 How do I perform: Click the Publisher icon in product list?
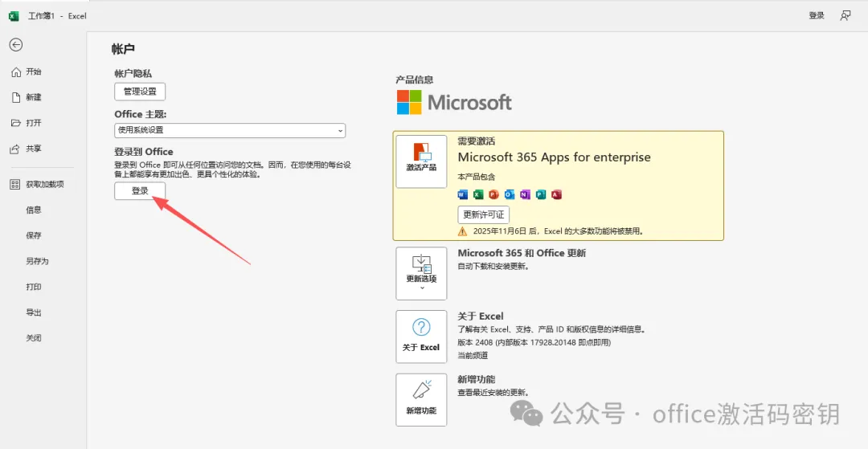coord(541,194)
